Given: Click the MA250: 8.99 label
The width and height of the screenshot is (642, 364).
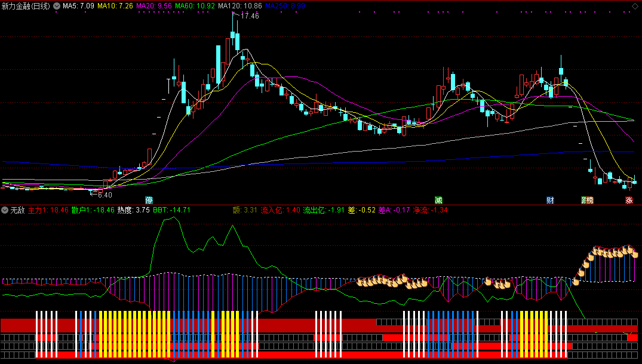Looking at the screenshot, I should tap(285, 6).
